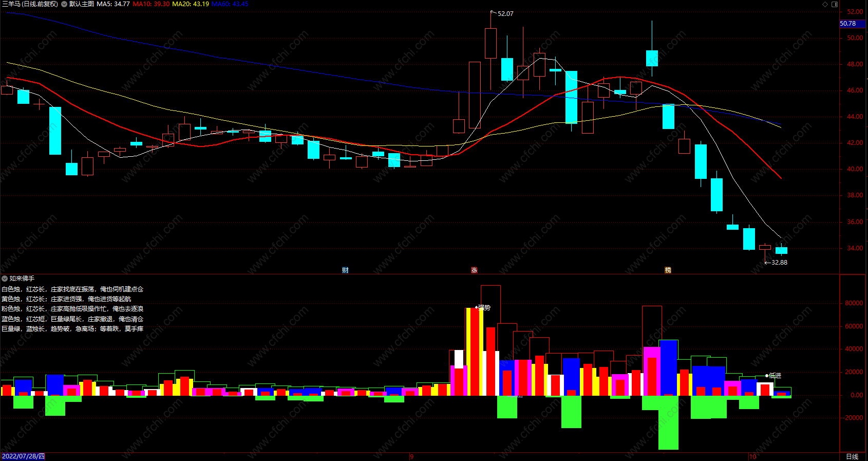Toggle the side panel icon at top right
Viewport: 868px width, 461px height.
835,4
